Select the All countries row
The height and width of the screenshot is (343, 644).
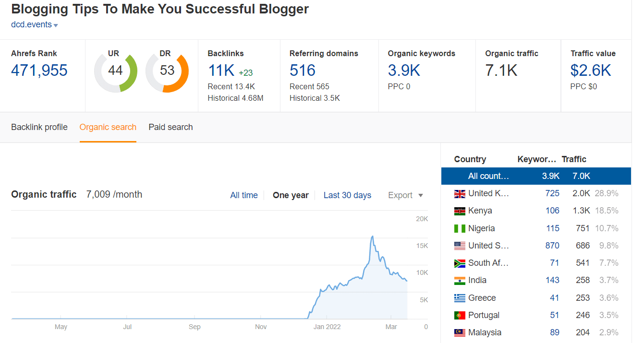536,176
